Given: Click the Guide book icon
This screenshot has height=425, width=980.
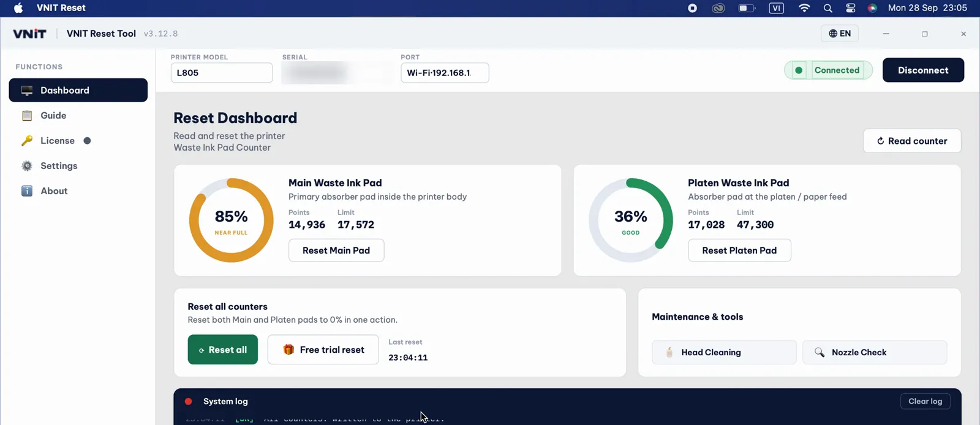Looking at the screenshot, I should point(27,116).
